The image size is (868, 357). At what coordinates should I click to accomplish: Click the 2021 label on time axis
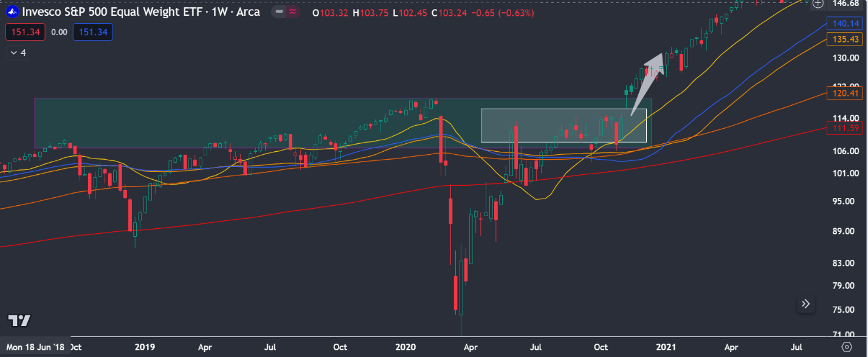pyautogui.click(x=666, y=347)
